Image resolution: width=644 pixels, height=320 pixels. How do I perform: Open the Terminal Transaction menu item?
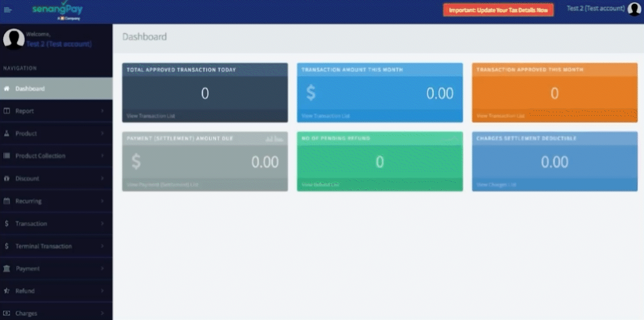coord(43,246)
